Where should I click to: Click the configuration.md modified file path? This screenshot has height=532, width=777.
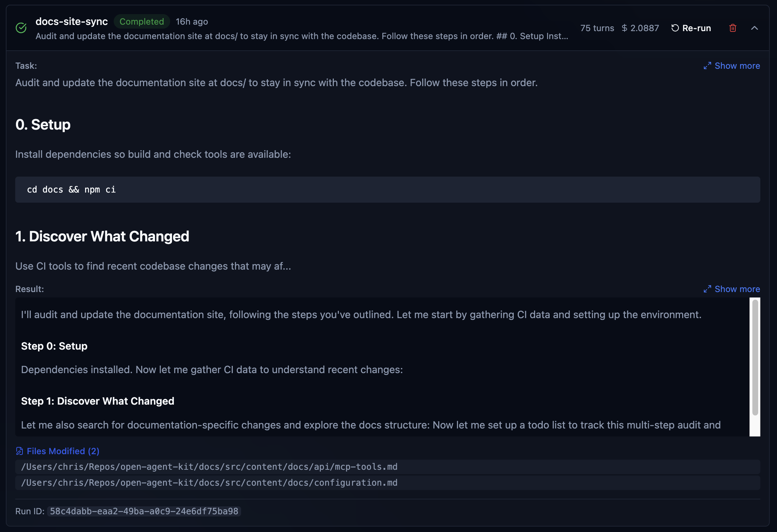[209, 483]
